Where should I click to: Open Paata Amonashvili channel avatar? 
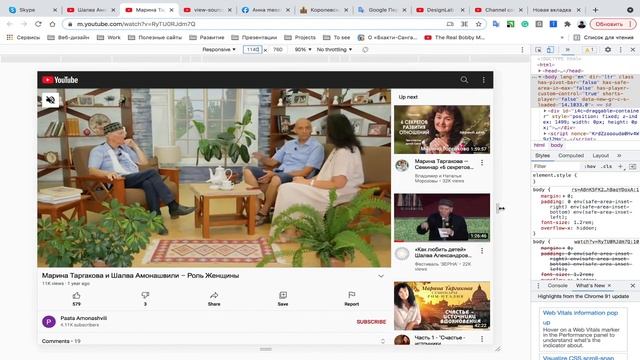tap(49, 322)
